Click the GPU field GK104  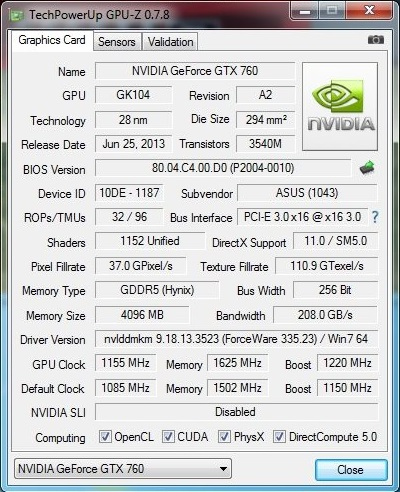click(x=133, y=95)
